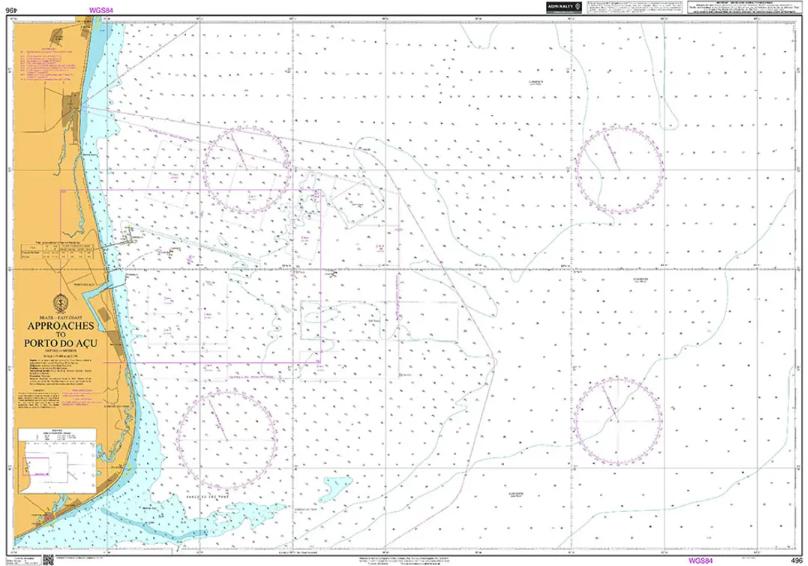
Task: Click the APPROACHES title word
Action: tap(60, 326)
